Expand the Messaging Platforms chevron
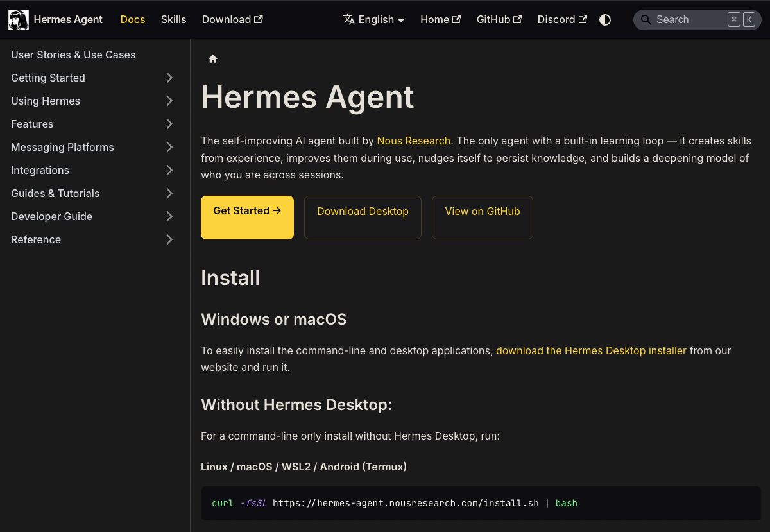The width and height of the screenshot is (770, 532). tap(169, 147)
